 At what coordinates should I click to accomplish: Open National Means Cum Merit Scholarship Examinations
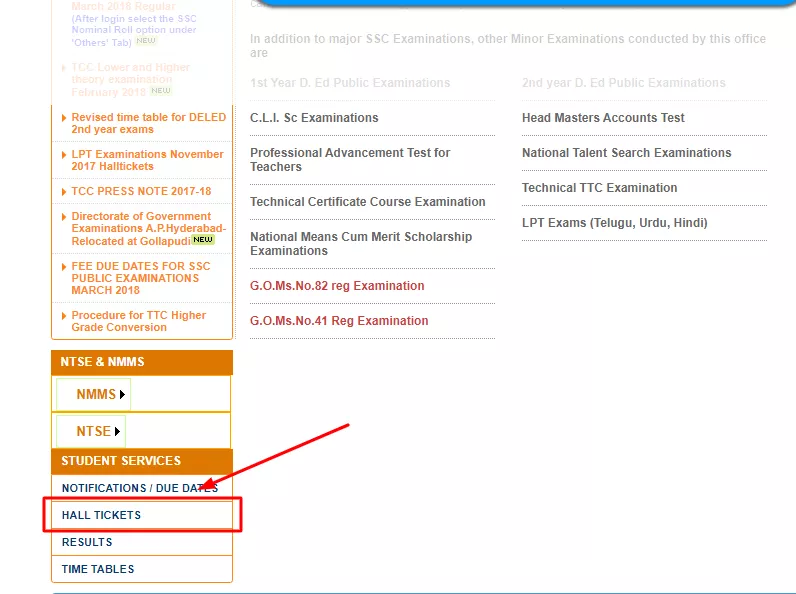361,244
